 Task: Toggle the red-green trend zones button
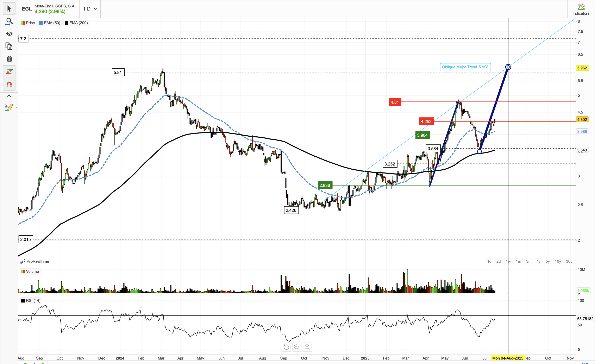(x=9, y=72)
